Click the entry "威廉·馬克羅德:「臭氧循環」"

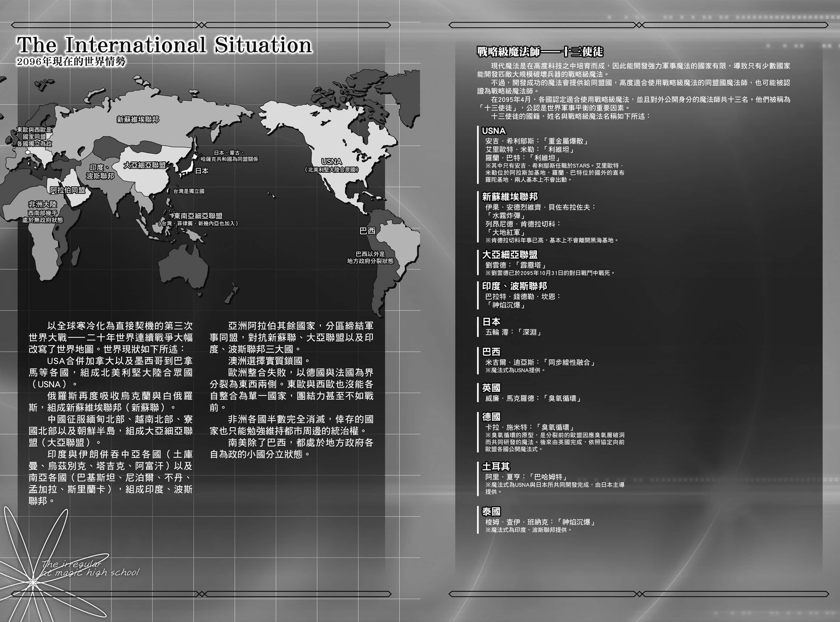[533, 398]
